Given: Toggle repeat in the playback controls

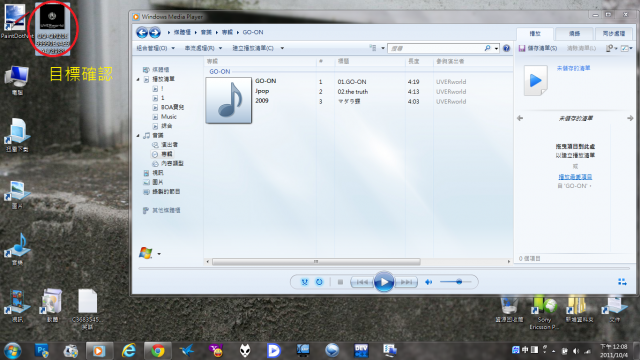Looking at the screenshot, I should pos(319,282).
